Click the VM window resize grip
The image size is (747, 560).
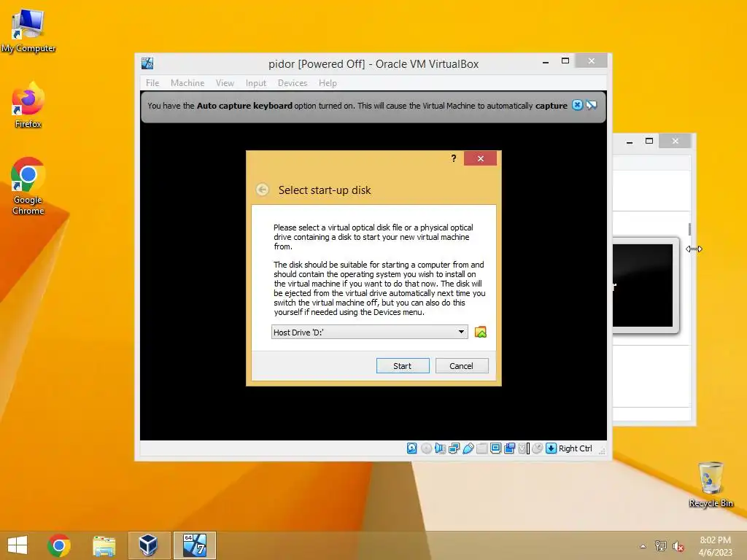[x=602, y=451]
